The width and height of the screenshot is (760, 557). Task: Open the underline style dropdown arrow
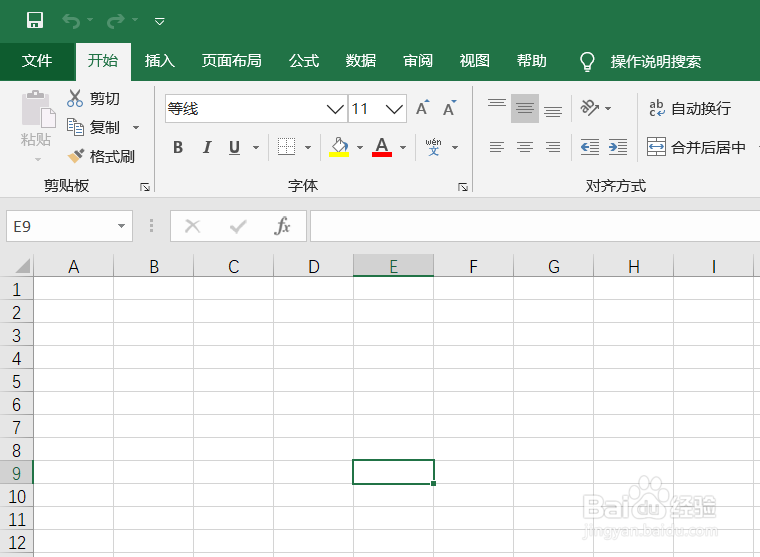(x=256, y=147)
